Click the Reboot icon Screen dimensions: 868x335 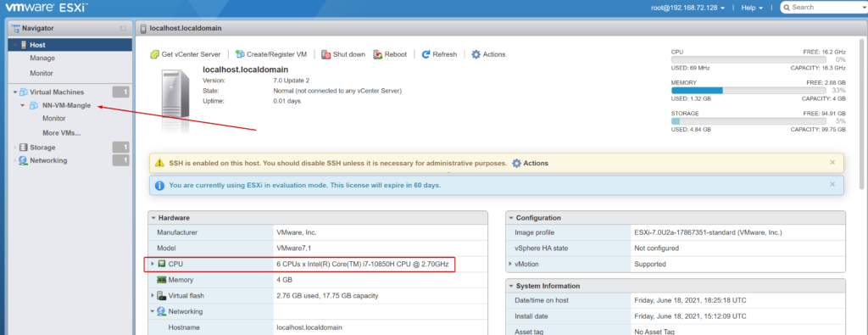tap(378, 54)
